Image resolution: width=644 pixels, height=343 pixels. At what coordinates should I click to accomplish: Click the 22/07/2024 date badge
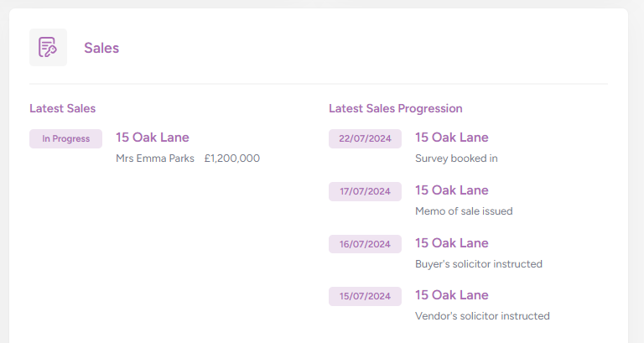(x=365, y=138)
